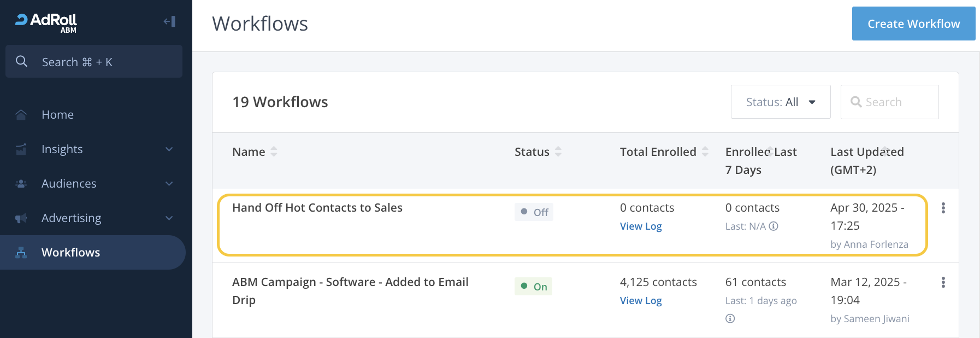Toggle the On status of ABM Campaign workflow
Viewport: 980px width, 338px height.
pyautogui.click(x=533, y=287)
